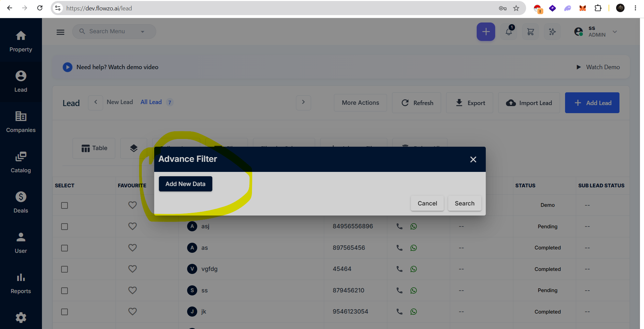644x329 pixels.
Task: Favourite lead asj with the heart
Action: tap(132, 226)
